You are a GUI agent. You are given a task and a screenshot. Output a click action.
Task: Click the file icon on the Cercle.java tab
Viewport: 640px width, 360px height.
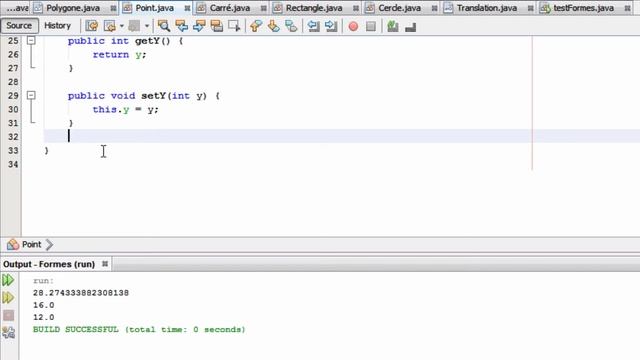coord(370,8)
